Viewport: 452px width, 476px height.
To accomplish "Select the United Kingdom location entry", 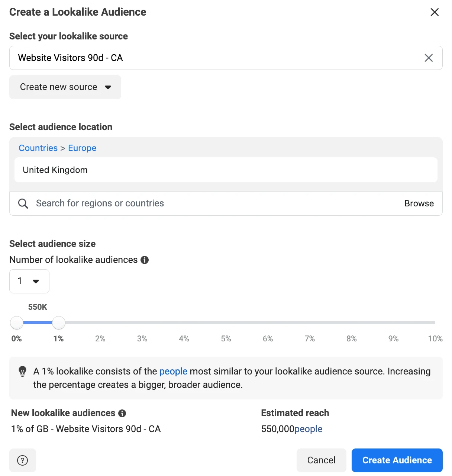I will point(55,170).
